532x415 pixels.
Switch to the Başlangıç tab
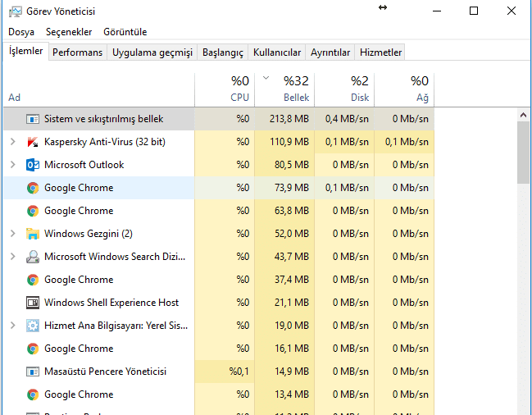[223, 52]
